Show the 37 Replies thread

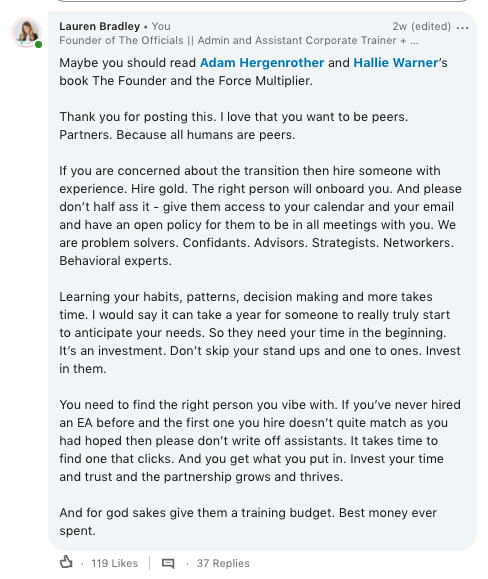pyautogui.click(x=223, y=563)
